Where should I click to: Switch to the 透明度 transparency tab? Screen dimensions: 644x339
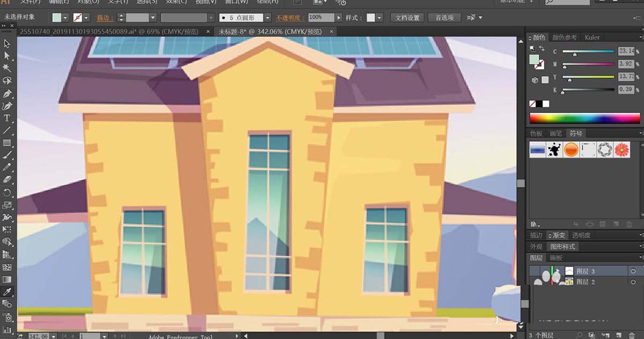(581, 235)
